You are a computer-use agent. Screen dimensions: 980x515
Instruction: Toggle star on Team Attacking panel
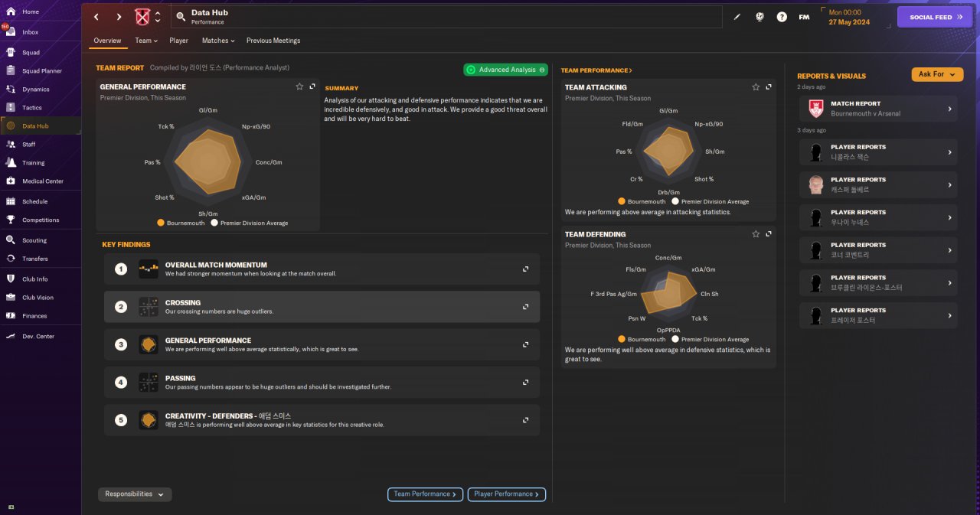756,87
